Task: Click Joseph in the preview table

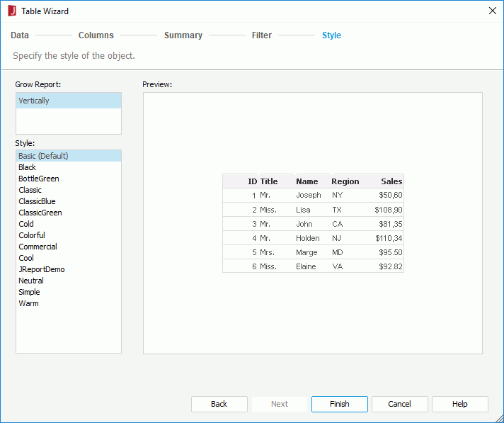Action: [308, 196]
